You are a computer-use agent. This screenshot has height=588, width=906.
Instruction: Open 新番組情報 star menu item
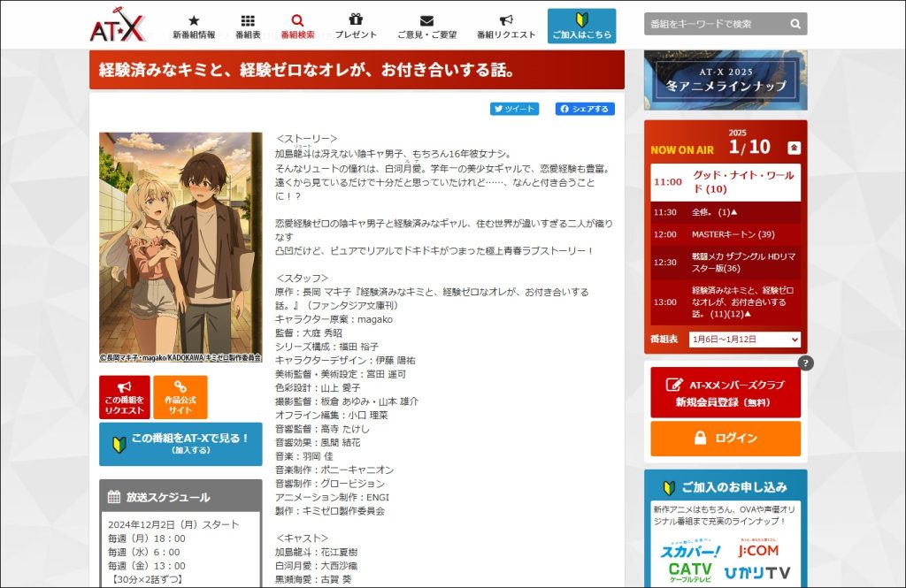point(194,27)
